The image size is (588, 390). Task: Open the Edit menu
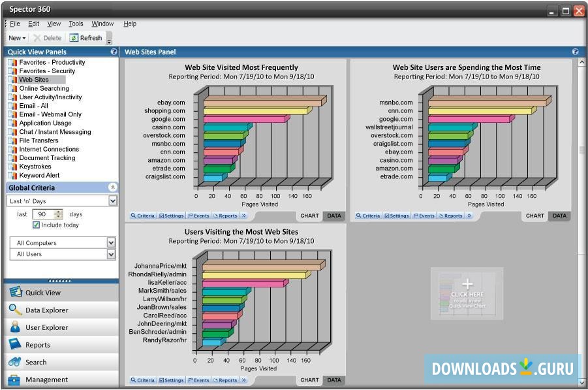tap(34, 24)
